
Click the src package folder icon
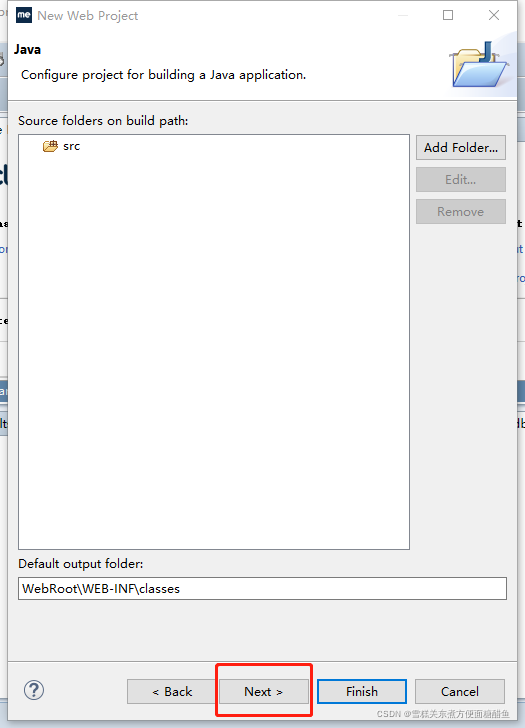(x=50, y=146)
